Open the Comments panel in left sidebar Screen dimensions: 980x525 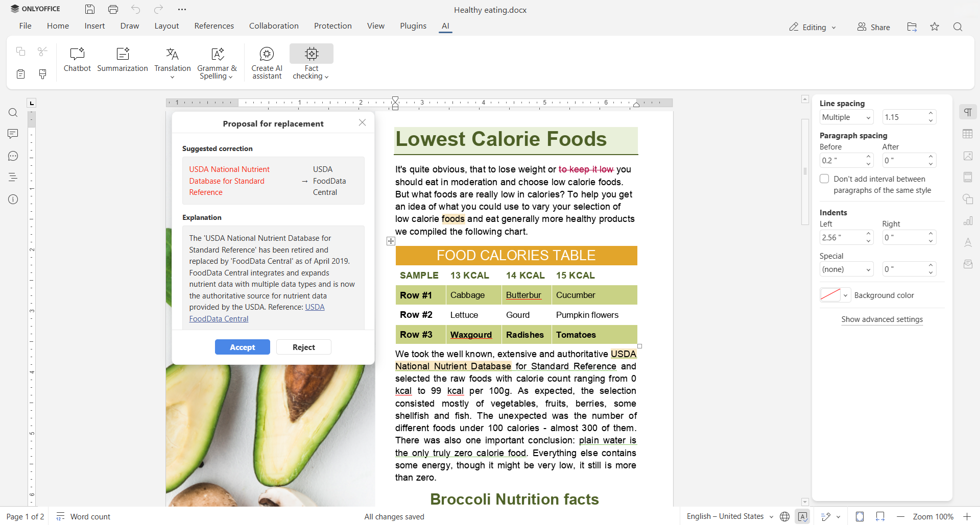pyautogui.click(x=13, y=134)
